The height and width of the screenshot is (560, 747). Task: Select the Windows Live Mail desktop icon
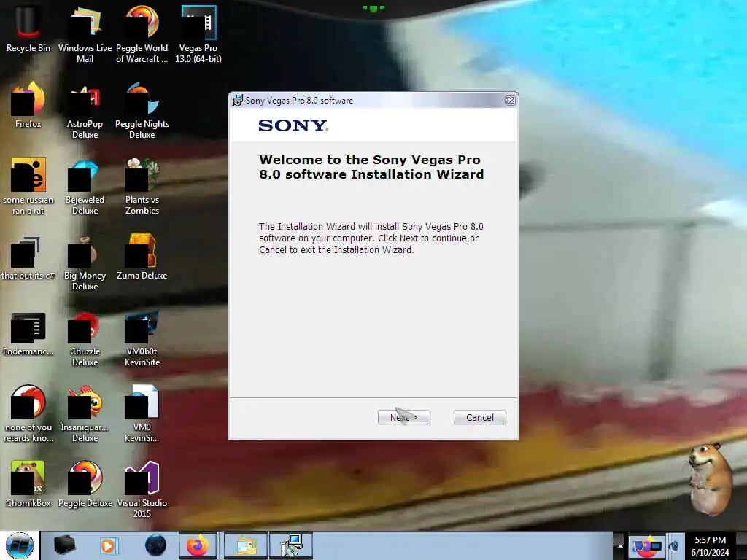85,34
